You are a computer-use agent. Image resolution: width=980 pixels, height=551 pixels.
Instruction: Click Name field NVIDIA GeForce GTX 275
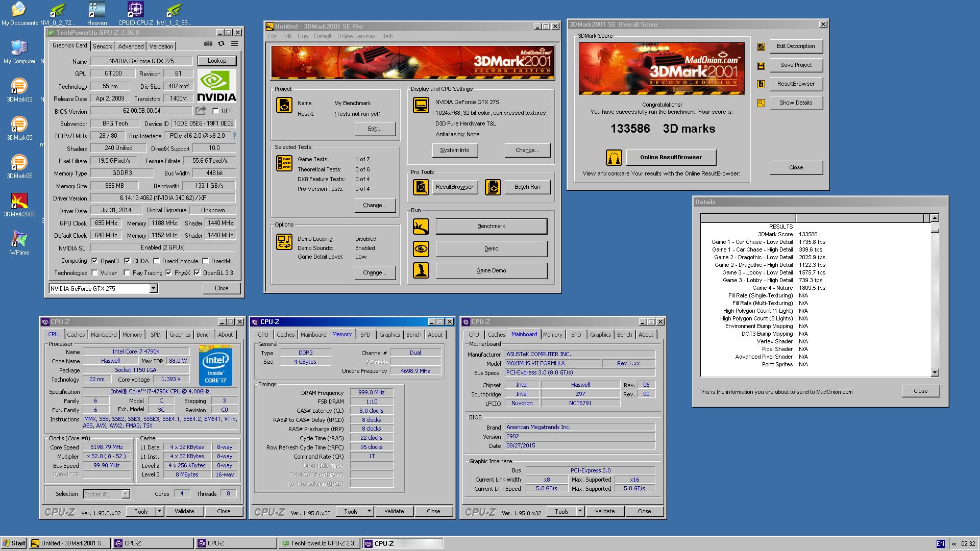(141, 61)
